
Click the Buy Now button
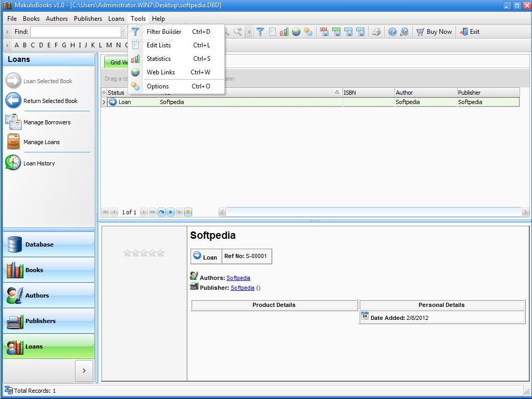tap(434, 32)
